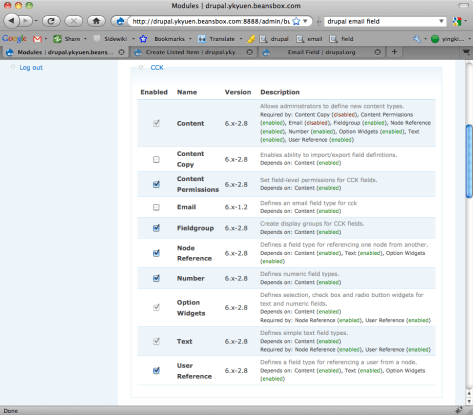The width and height of the screenshot is (473, 415).
Task: Click the Fieldgroup module name
Action: point(195,228)
